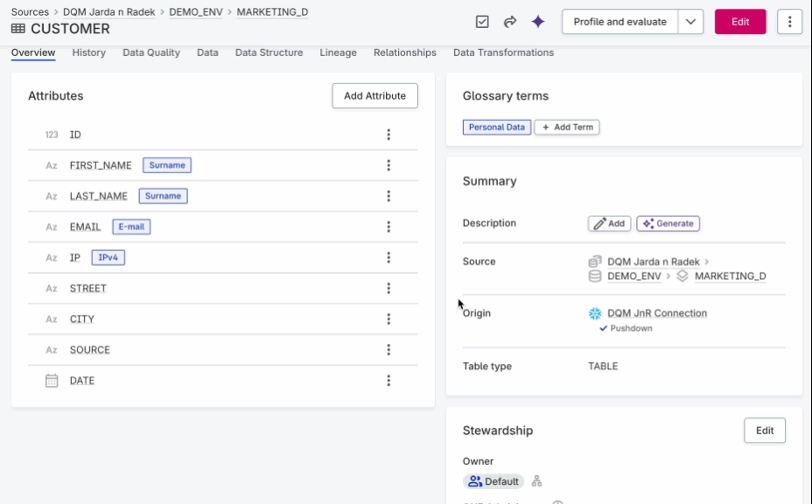Image resolution: width=812 pixels, height=504 pixels.
Task: Click the Add Attribute button
Action: [x=374, y=96]
